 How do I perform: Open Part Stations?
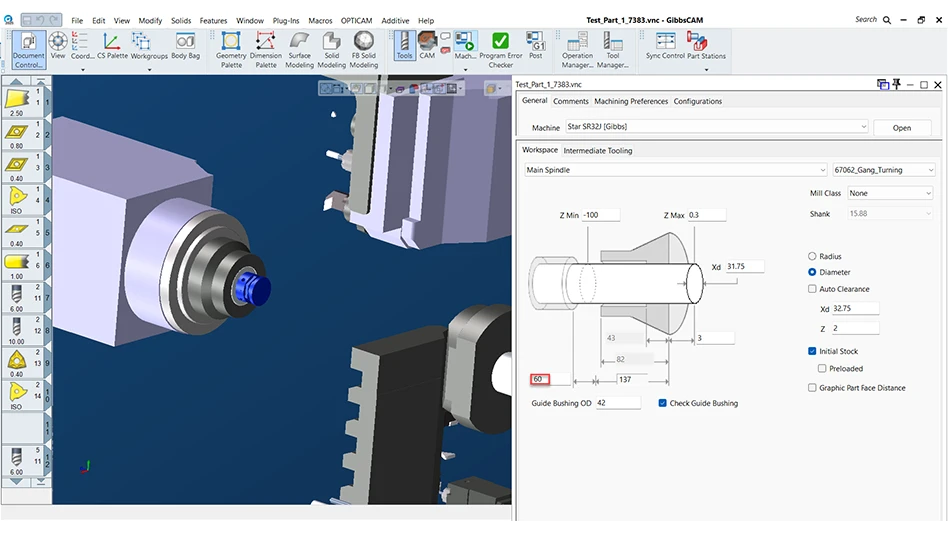(706, 46)
